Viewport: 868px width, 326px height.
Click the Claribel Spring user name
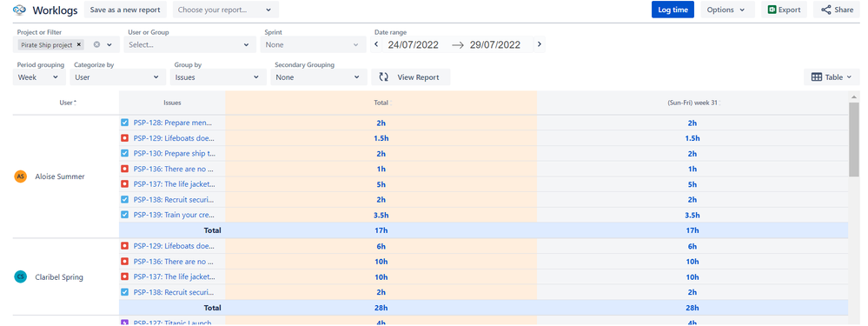[59, 276]
